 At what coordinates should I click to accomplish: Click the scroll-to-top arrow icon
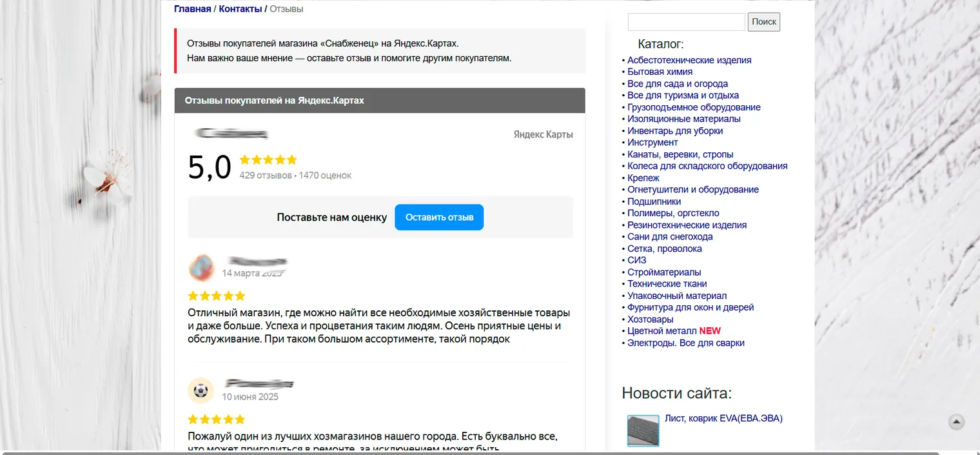(x=957, y=422)
